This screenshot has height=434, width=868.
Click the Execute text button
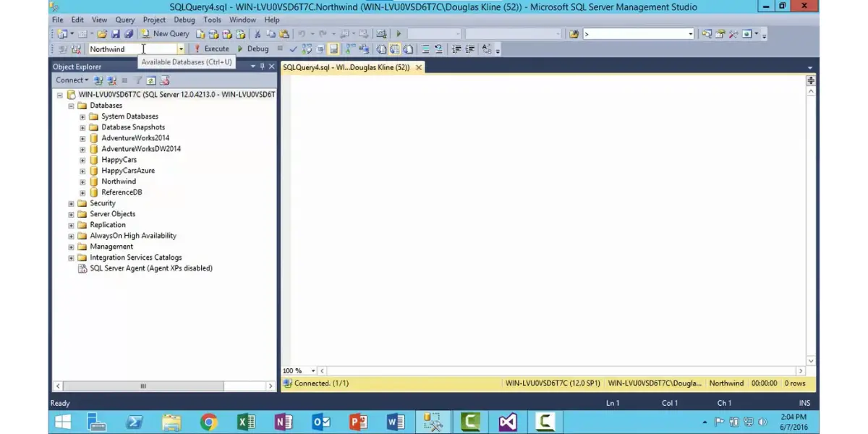click(x=216, y=48)
